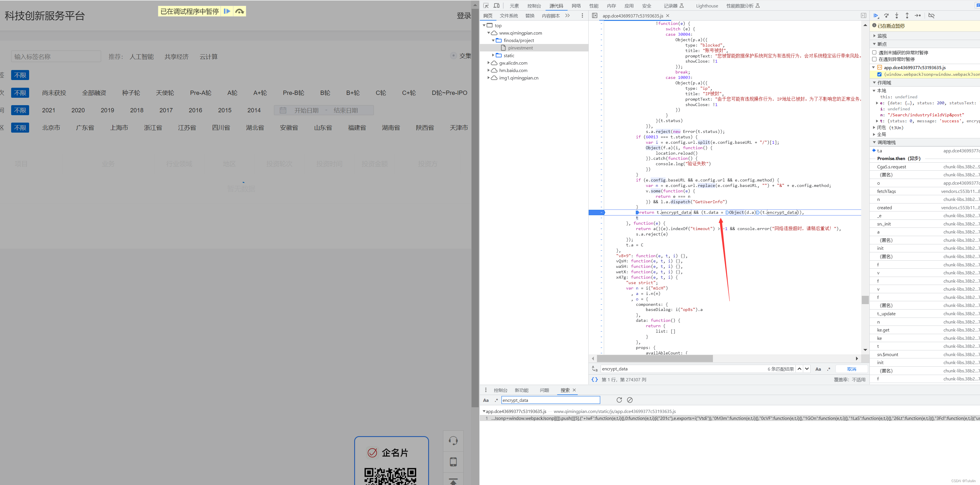Expand hm.baidu.com domain node
The width and height of the screenshot is (980, 485).
488,70
